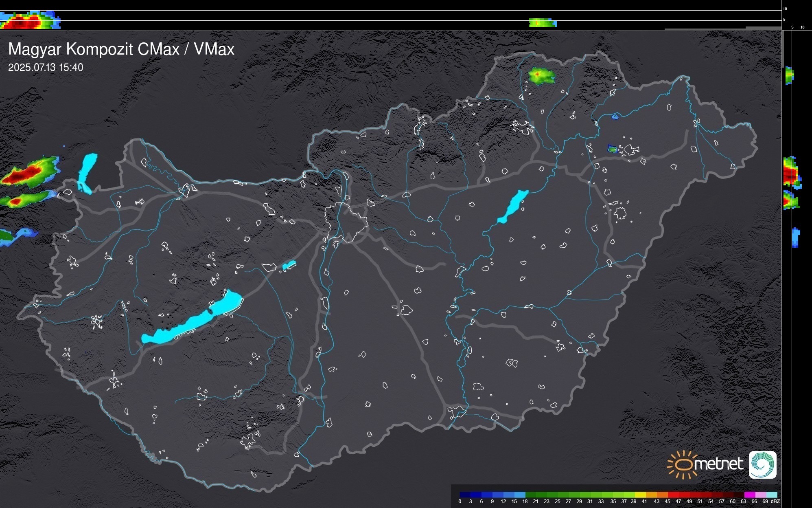Viewport: 812px width, 508px height.
Task: Click green echo in top VMax strip
Action: [x=542, y=23]
